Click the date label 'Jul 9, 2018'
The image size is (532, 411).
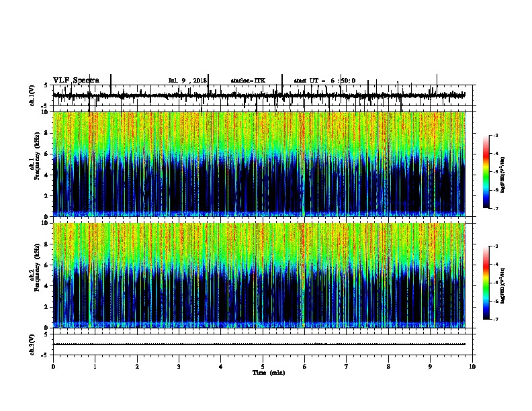187,81
